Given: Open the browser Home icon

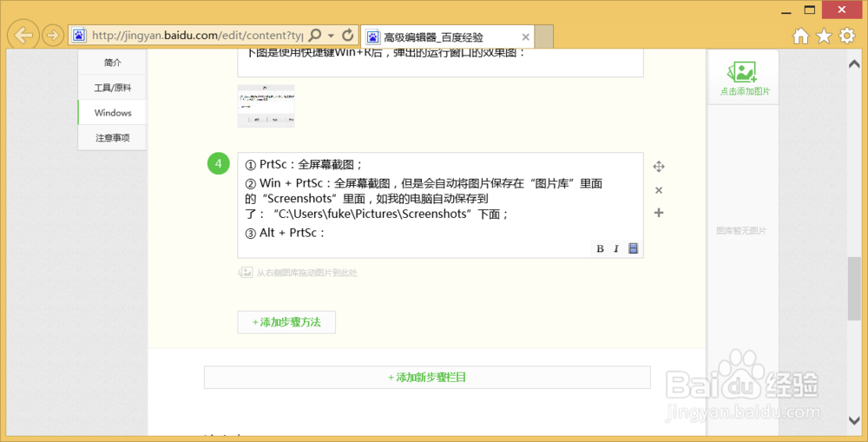Looking at the screenshot, I should point(800,36).
